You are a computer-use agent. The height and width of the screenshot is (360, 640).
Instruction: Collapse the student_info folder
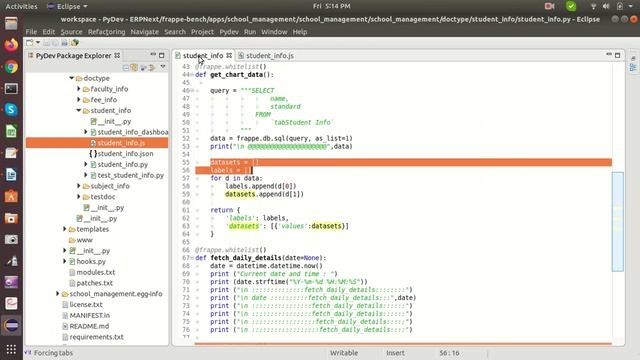point(79,110)
